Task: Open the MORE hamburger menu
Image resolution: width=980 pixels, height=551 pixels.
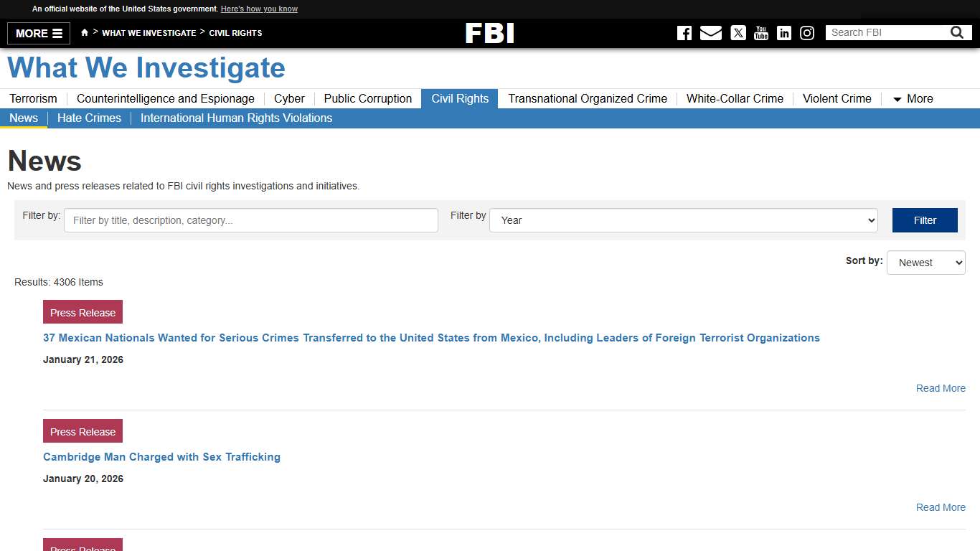Action: point(38,33)
